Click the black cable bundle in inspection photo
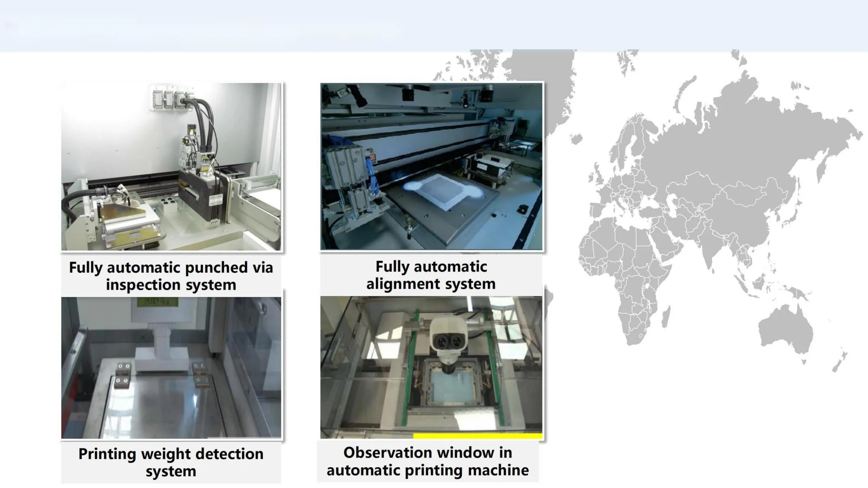The image size is (868, 488). (x=205, y=119)
